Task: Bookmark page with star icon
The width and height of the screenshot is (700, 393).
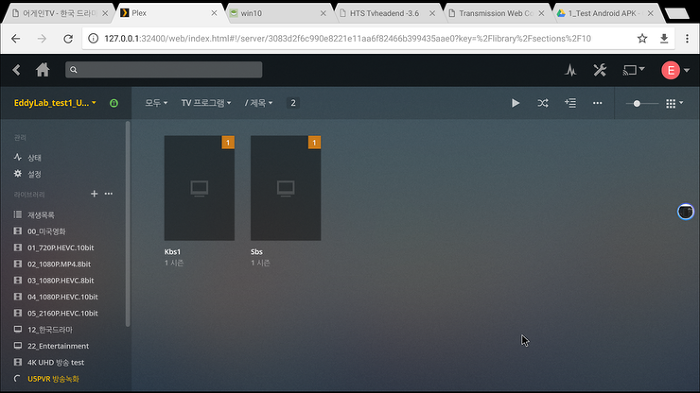Action: 642,39
